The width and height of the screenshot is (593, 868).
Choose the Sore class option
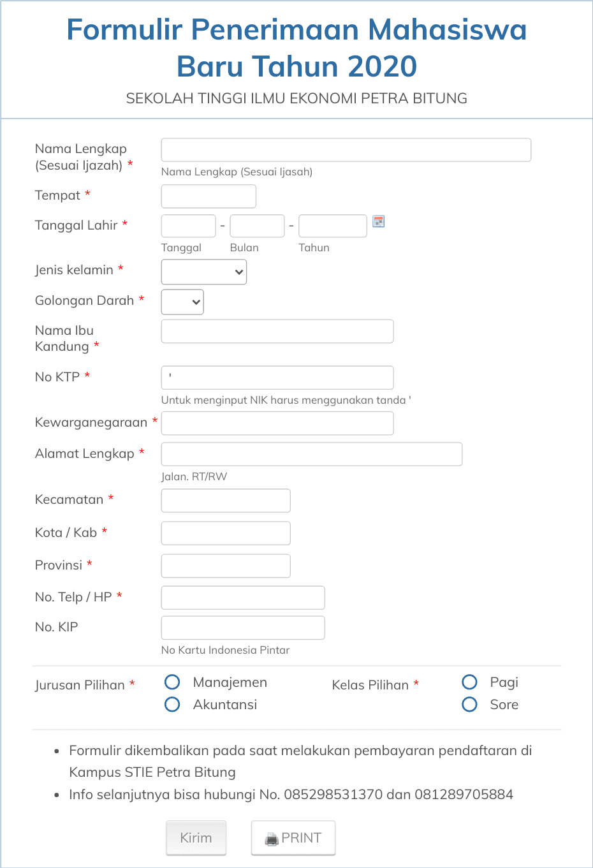click(469, 704)
